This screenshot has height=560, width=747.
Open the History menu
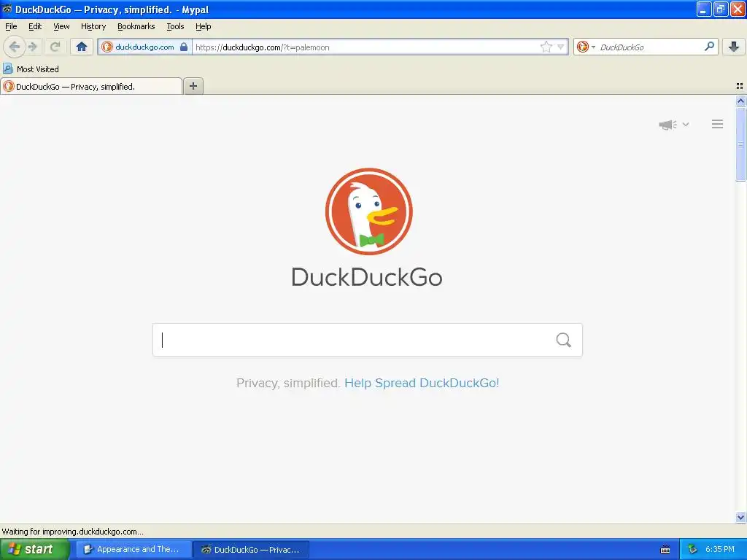(x=93, y=26)
